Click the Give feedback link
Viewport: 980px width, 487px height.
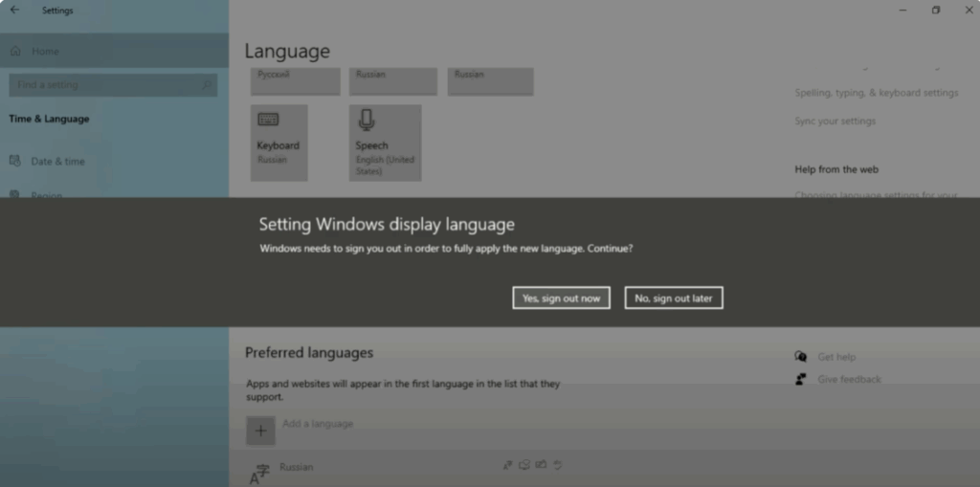tap(850, 380)
